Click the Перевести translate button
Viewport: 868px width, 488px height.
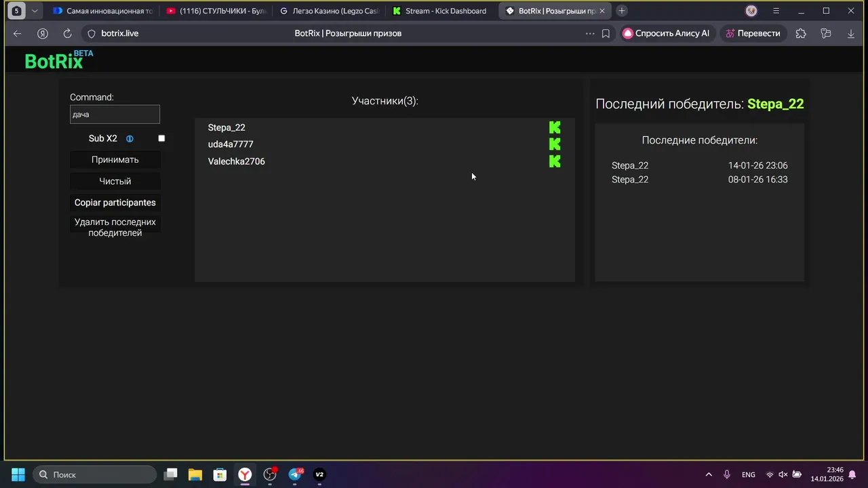(x=753, y=33)
